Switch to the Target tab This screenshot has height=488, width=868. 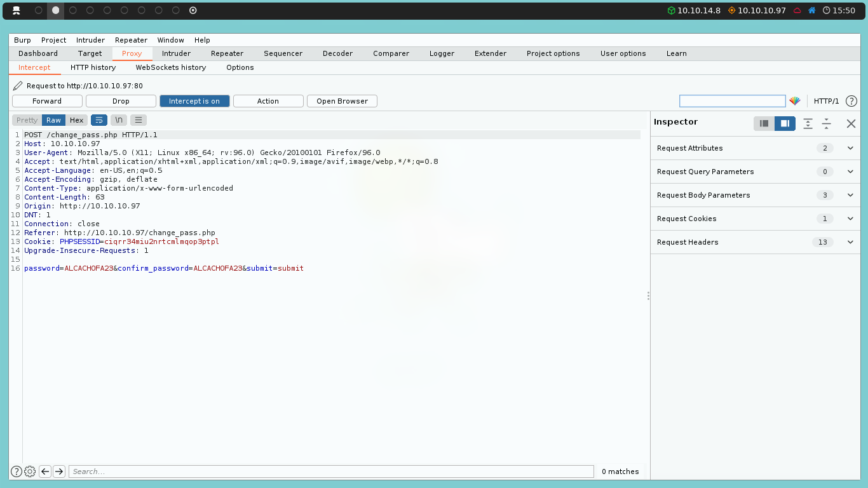[90, 53]
